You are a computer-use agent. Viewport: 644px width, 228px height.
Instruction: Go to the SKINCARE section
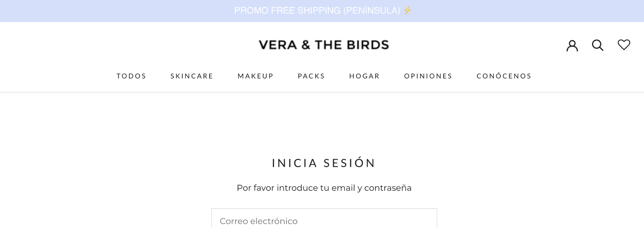(x=192, y=76)
